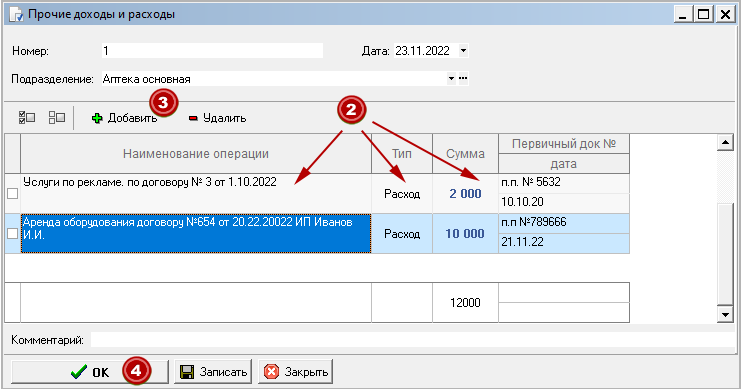Click the date value 23.11.2022
Image resolution: width=742 pixels, height=389 pixels.
[x=422, y=51]
